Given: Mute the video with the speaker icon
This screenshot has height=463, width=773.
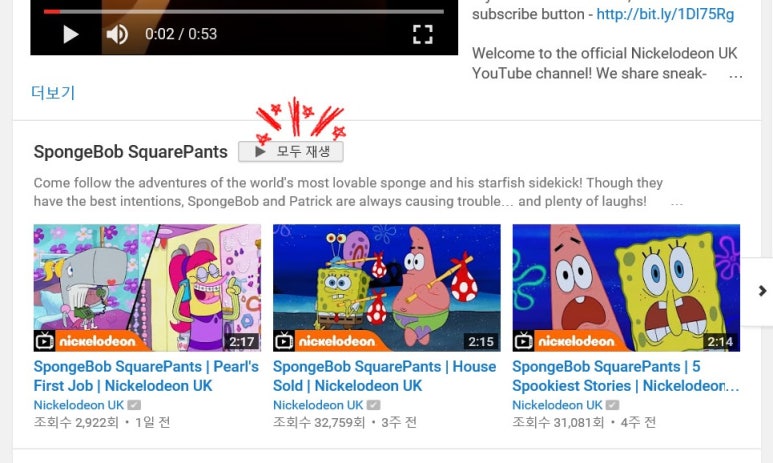Looking at the screenshot, I should click(x=117, y=35).
